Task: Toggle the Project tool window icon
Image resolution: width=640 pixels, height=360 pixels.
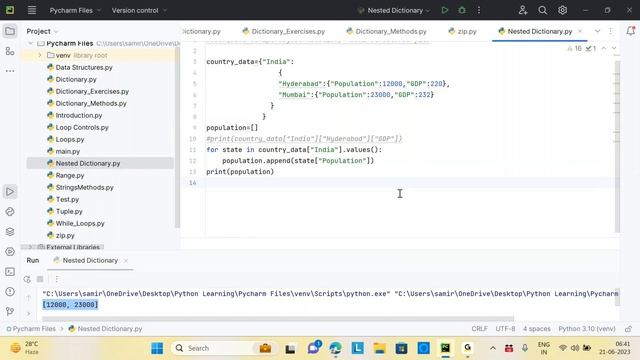Action: [10, 31]
